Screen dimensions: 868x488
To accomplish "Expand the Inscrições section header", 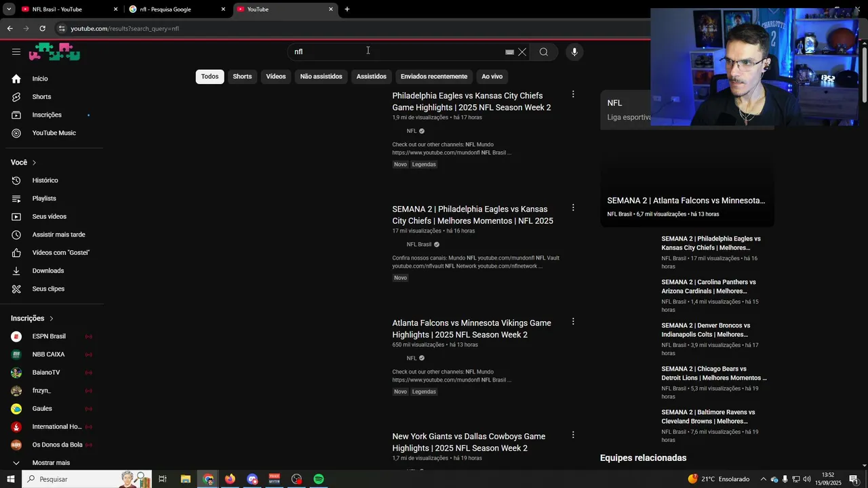I will [32, 319].
